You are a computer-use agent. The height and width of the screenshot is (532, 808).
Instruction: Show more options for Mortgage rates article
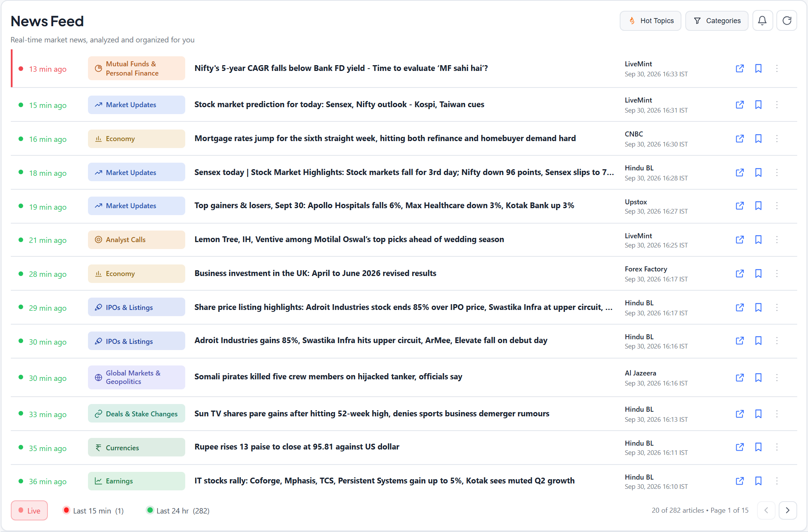coord(777,139)
